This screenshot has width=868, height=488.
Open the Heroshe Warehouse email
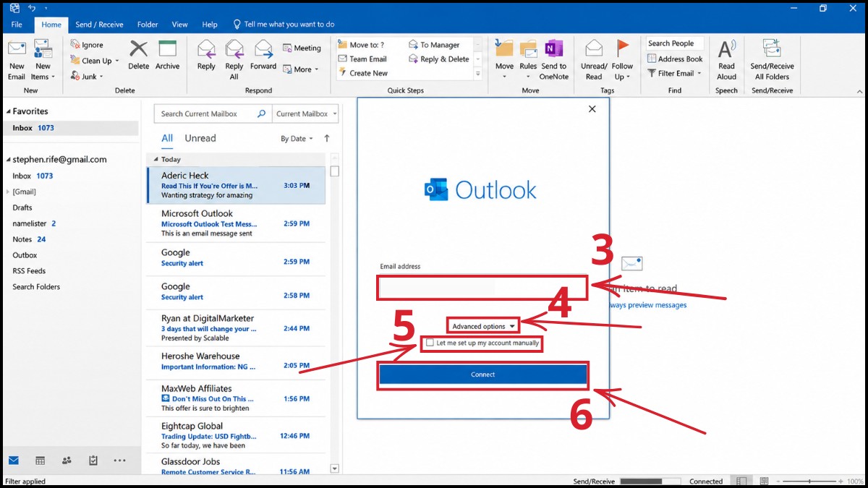[x=237, y=361]
